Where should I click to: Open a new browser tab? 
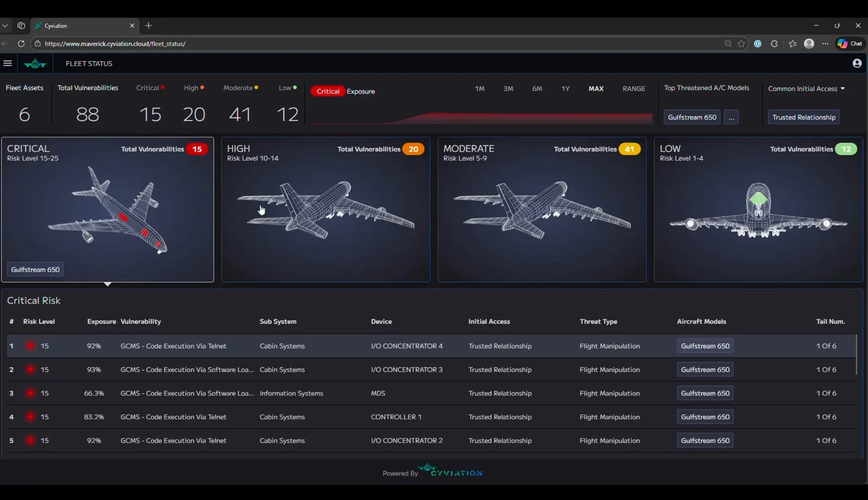(149, 26)
